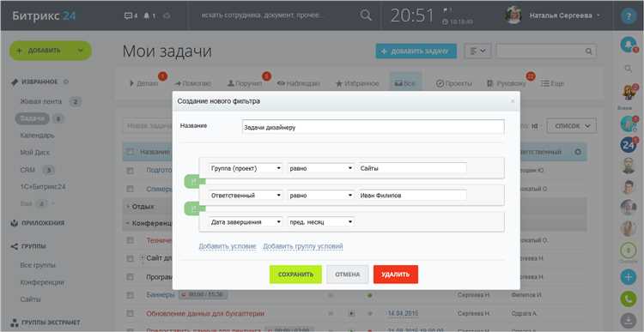Viewport: 644px width, 332px height.
Task: Open the notifications bell icon
Action: pos(149,15)
